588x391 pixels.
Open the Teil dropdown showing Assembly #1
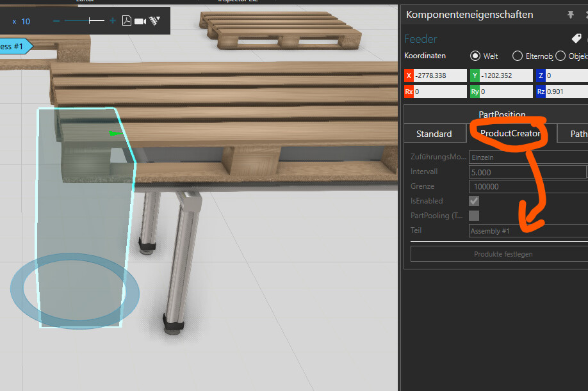(528, 231)
